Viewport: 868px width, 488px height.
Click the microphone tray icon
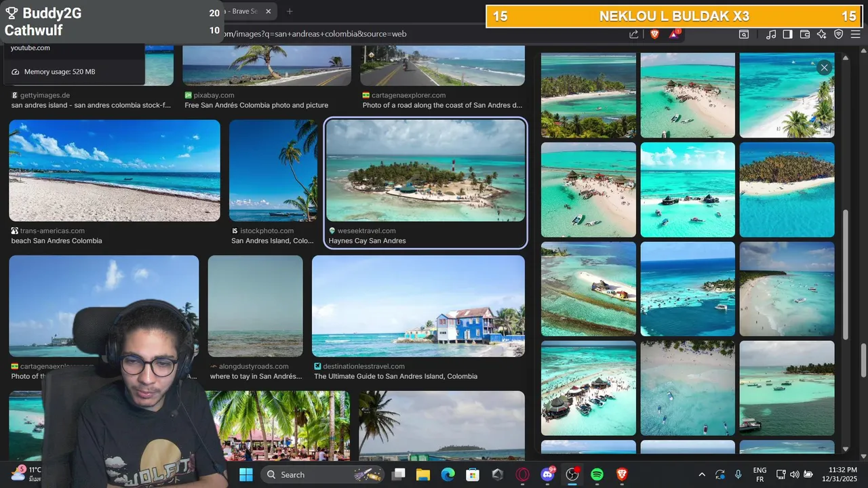click(738, 474)
